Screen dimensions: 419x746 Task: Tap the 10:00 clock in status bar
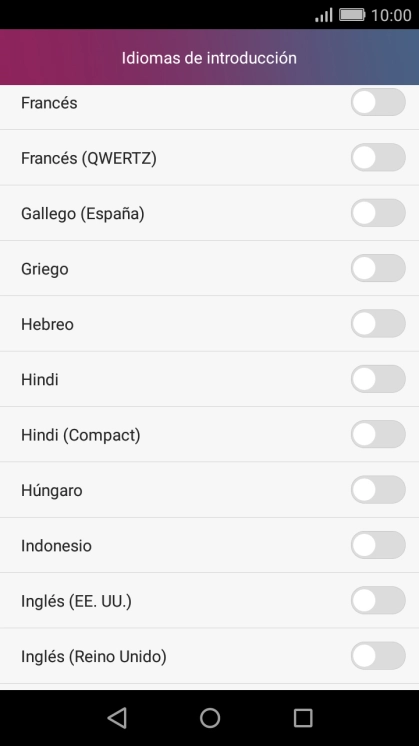tap(391, 15)
